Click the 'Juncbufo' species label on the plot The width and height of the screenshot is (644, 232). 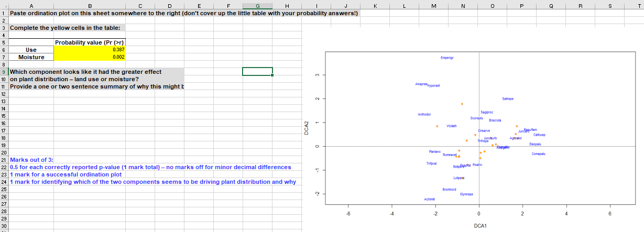(490, 137)
